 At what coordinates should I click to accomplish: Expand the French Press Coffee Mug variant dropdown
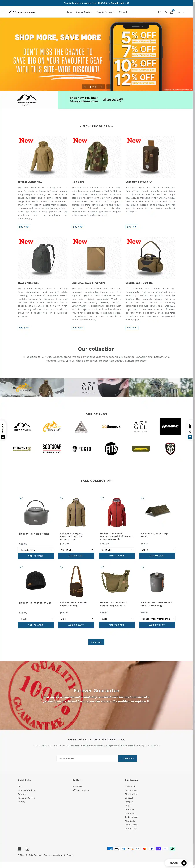[x=157, y=619]
